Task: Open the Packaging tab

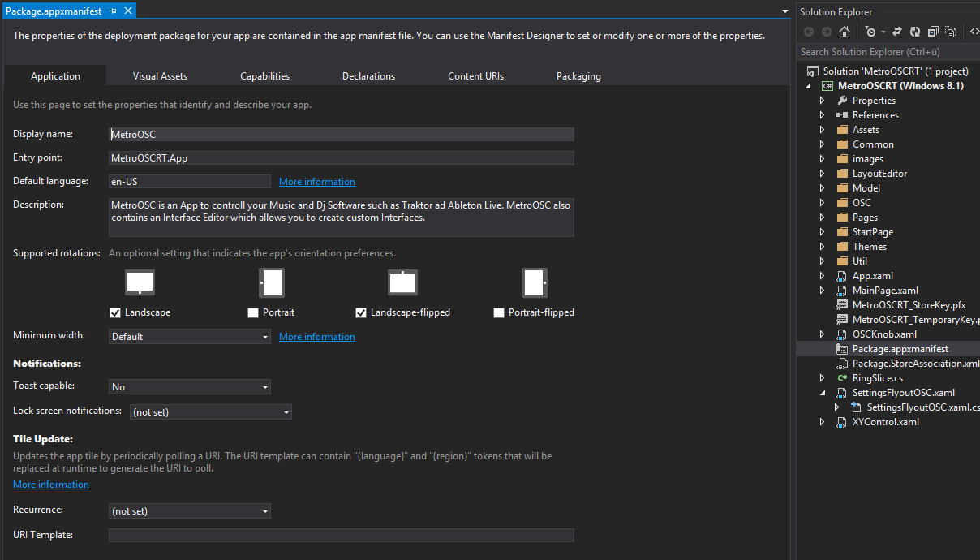Action: 578,75
